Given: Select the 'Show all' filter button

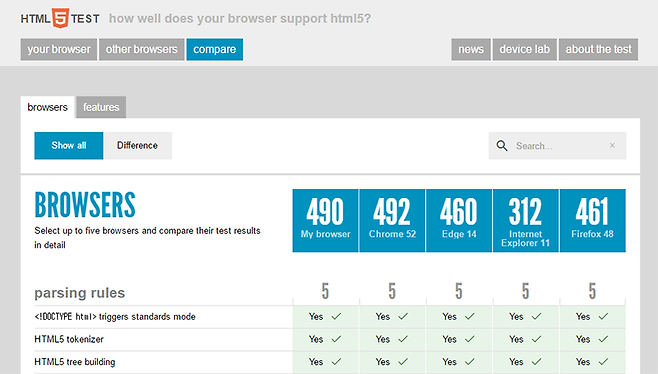Looking at the screenshot, I should pyautogui.click(x=69, y=146).
